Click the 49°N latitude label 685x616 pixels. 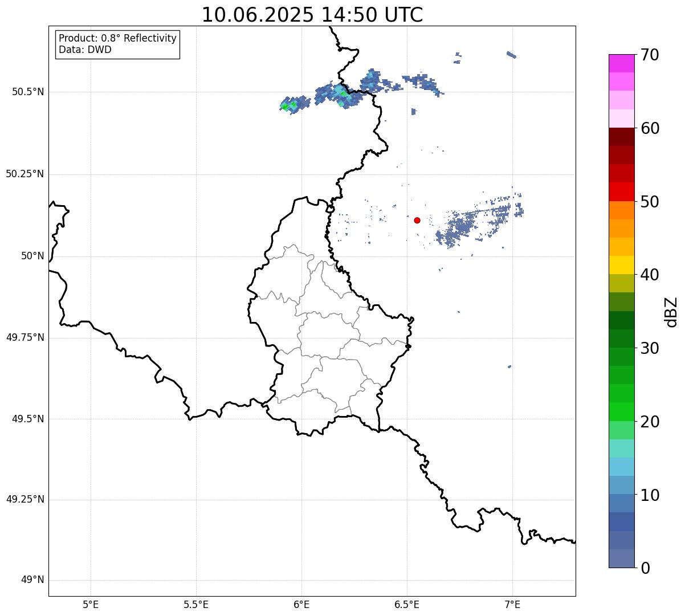click(x=32, y=580)
